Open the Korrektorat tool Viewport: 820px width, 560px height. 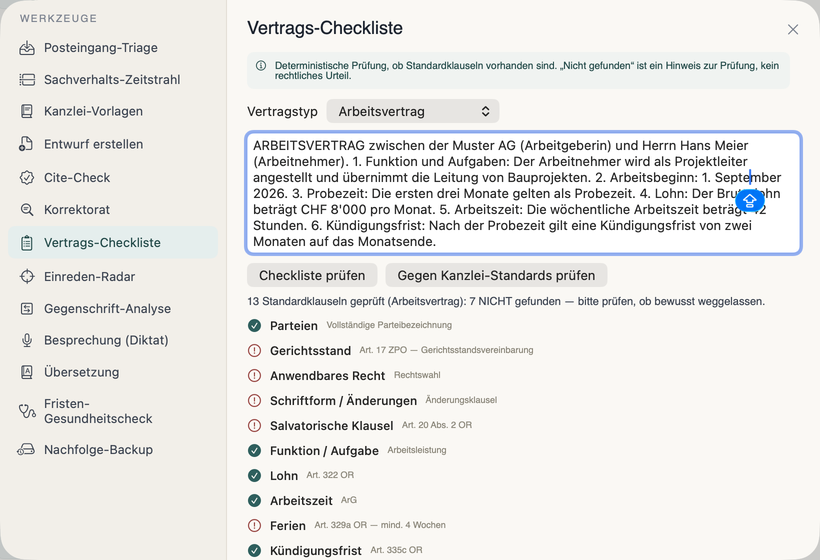tap(113, 210)
